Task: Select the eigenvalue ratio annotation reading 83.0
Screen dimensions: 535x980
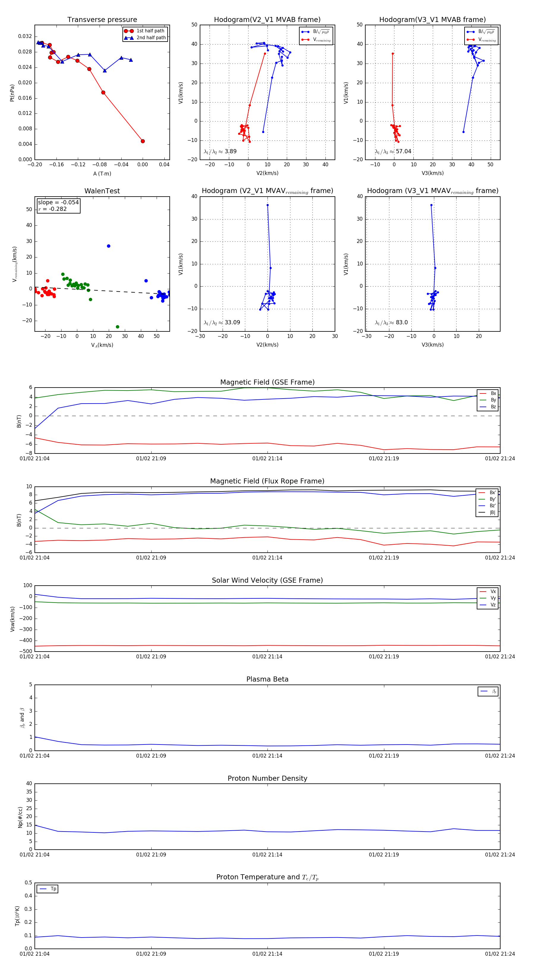Action: coord(391,323)
